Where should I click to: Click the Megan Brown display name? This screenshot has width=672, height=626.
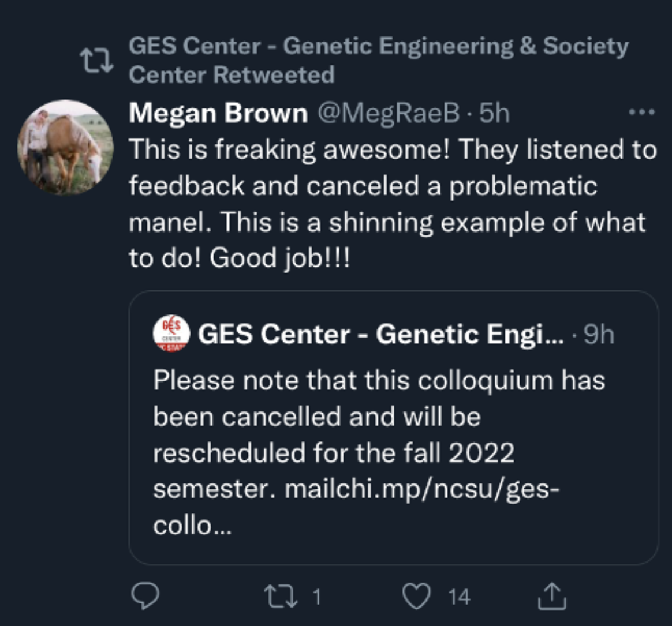[218, 114]
